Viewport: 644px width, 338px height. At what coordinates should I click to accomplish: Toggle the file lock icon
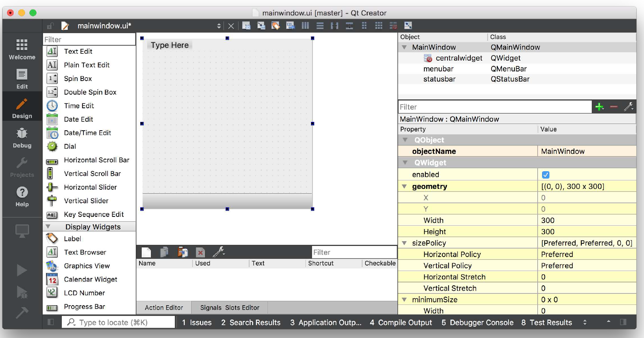point(50,26)
